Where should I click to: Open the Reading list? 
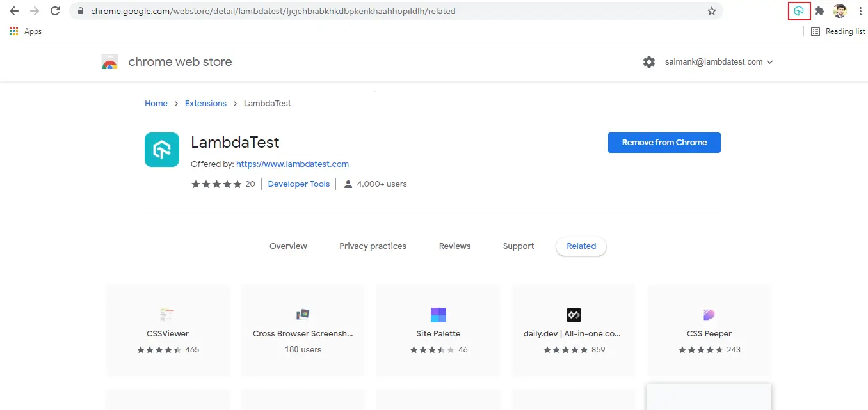pyautogui.click(x=837, y=31)
